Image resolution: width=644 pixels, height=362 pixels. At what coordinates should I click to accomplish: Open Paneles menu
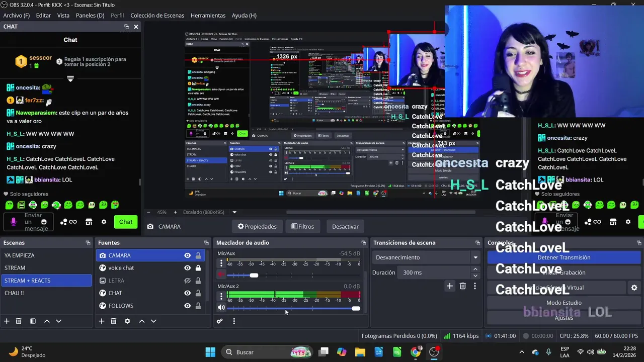(90, 16)
